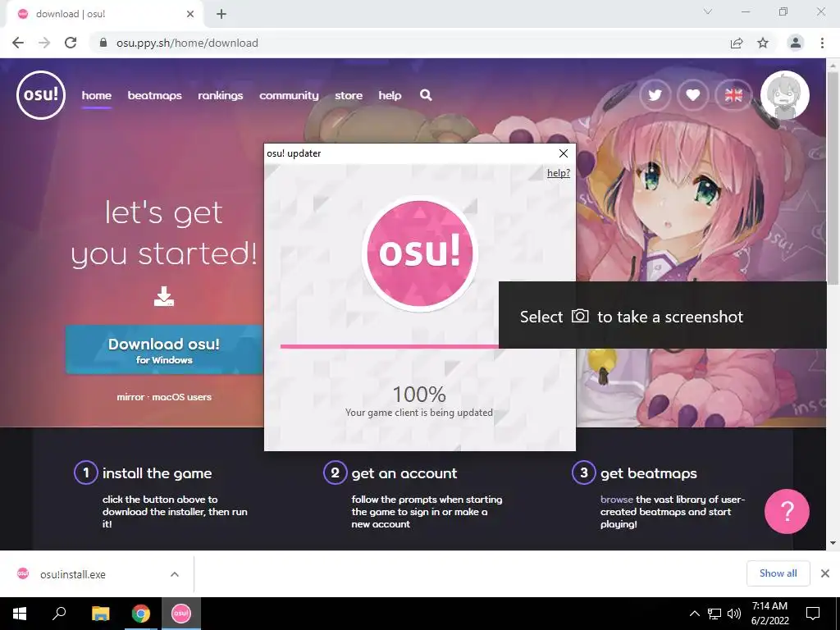Screen dimensions: 840x630
Task: Click the pink question mark help bubble
Action: pyautogui.click(x=787, y=511)
